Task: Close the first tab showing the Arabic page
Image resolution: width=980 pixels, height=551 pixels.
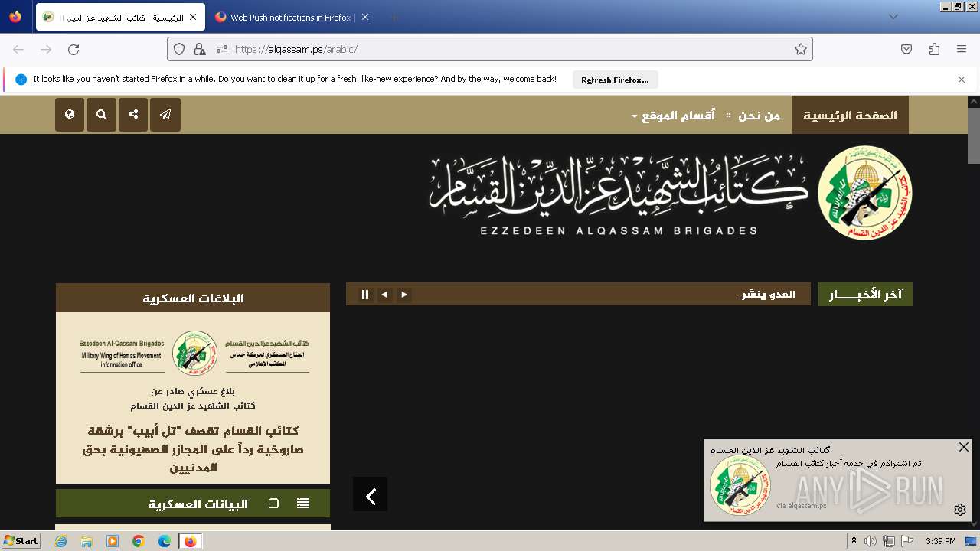Action: coord(193,17)
